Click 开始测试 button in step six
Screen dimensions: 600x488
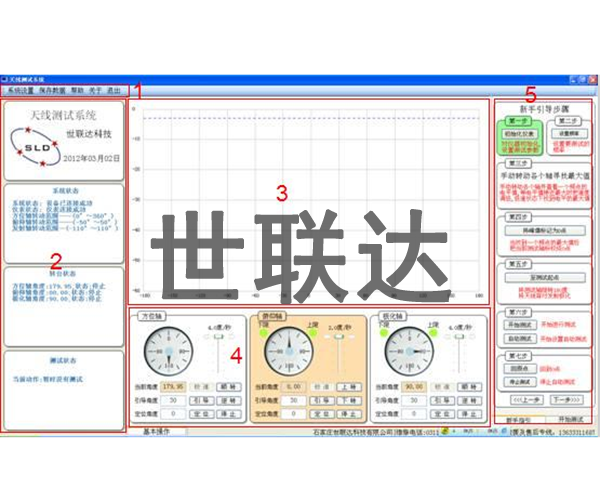520,325
